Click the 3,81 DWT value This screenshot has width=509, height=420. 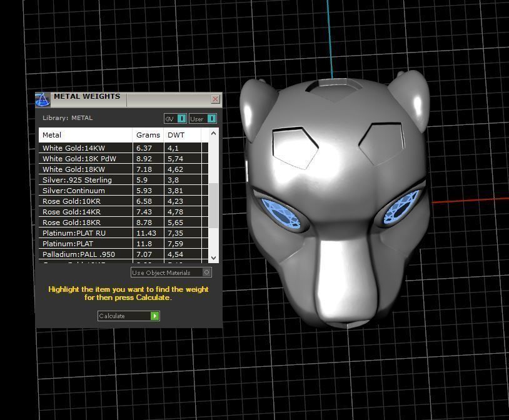[x=175, y=191]
